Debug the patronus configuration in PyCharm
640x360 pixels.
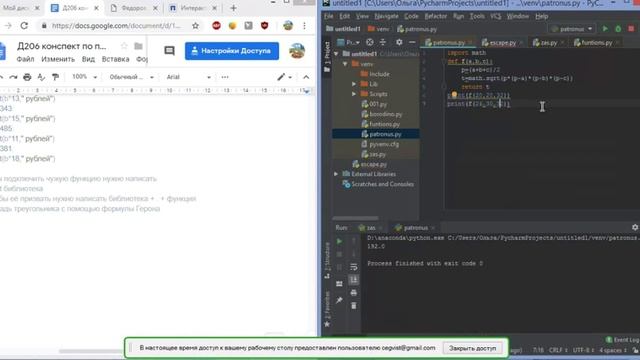[x=618, y=29]
